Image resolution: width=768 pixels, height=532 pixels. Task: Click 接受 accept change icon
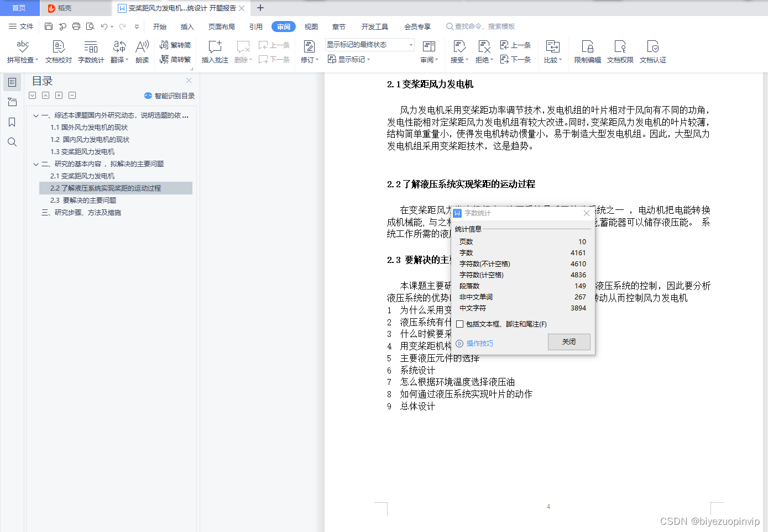pyautogui.click(x=459, y=46)
